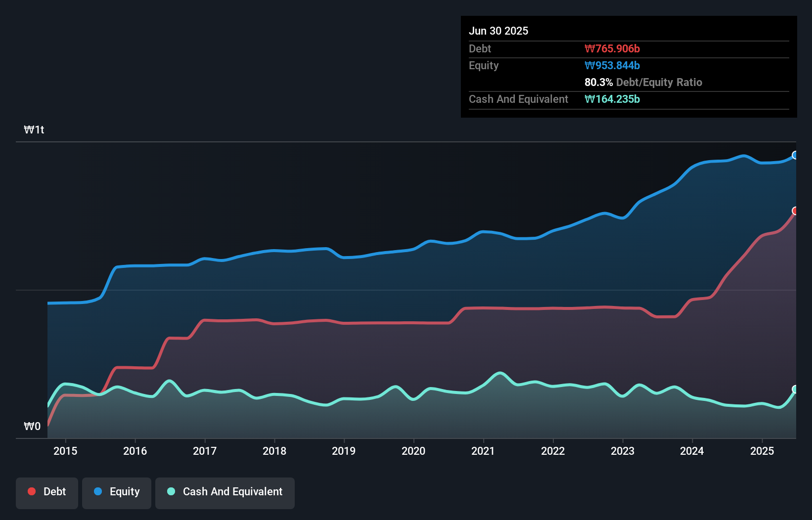The width and height of the screenshot is (812, 520).
Task: Click the Debt value ₩765.906b in tooltip
Action: pos(612,49)
